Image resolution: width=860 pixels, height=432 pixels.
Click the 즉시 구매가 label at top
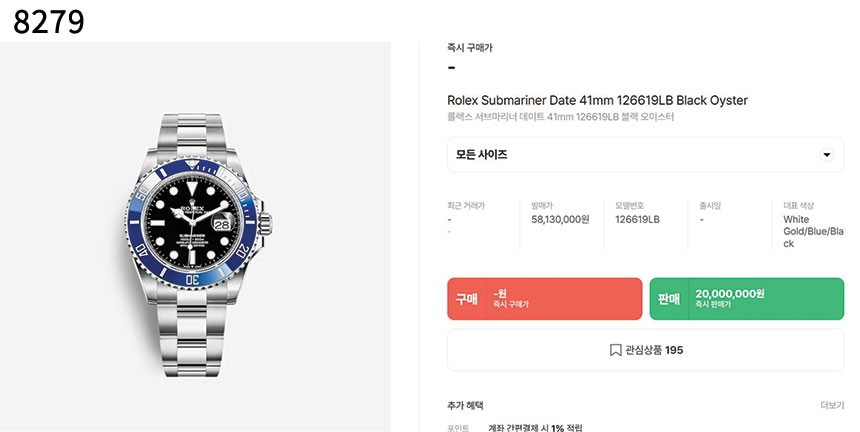point(469,48)
